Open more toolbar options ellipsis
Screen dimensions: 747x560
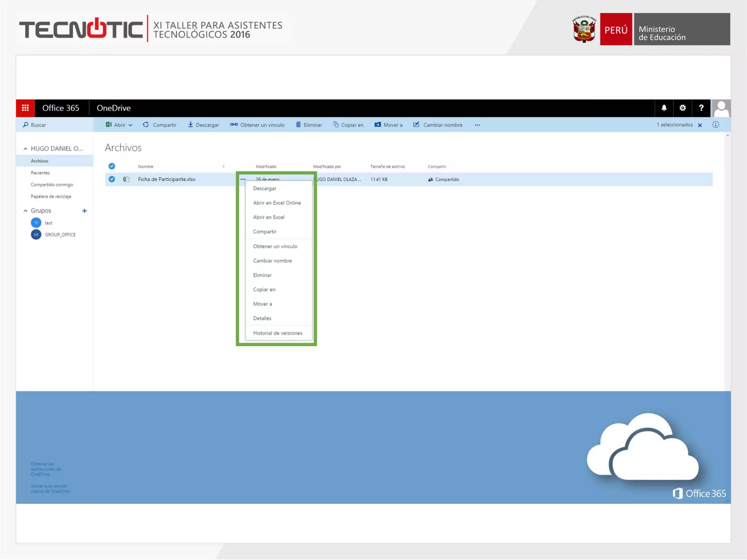477,125
